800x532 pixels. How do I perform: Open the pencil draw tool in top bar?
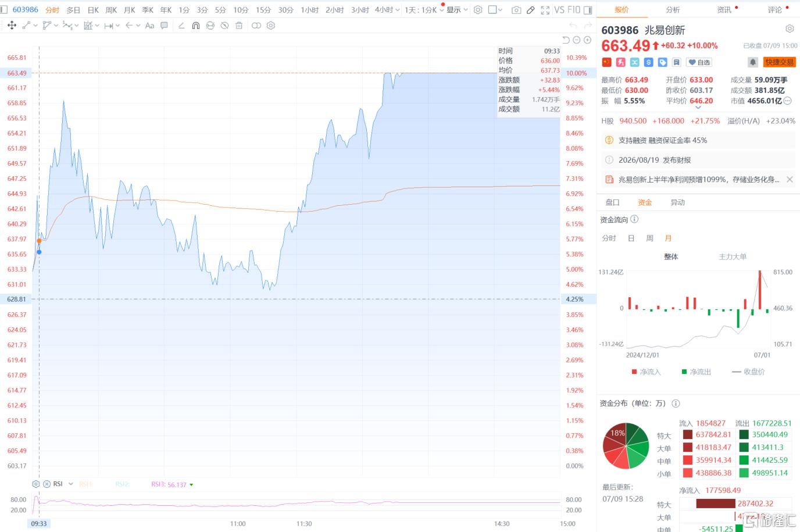pos(531,10)
